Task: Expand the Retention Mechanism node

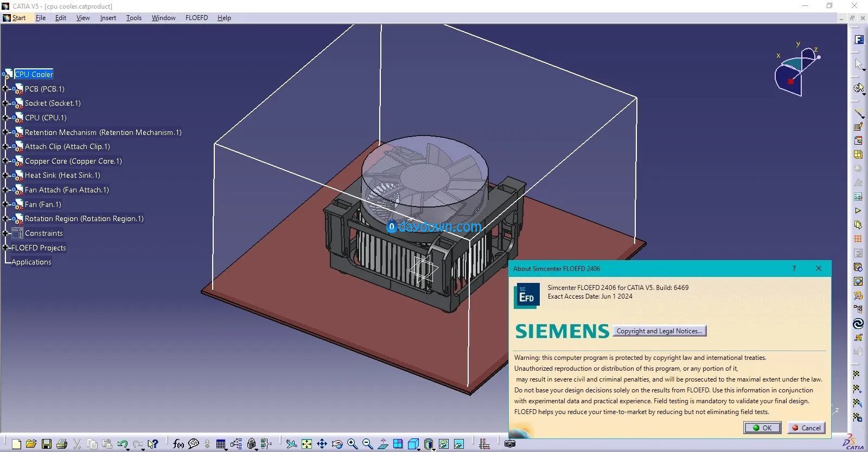Action: (x=5, y=132)
